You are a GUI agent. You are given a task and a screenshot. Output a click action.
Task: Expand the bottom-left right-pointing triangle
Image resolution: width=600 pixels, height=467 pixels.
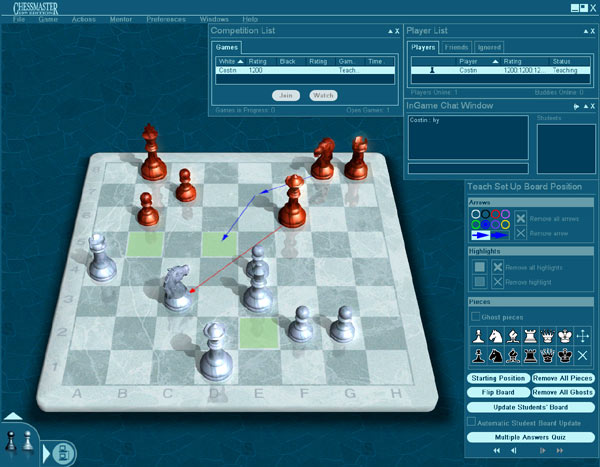point(46,454)
